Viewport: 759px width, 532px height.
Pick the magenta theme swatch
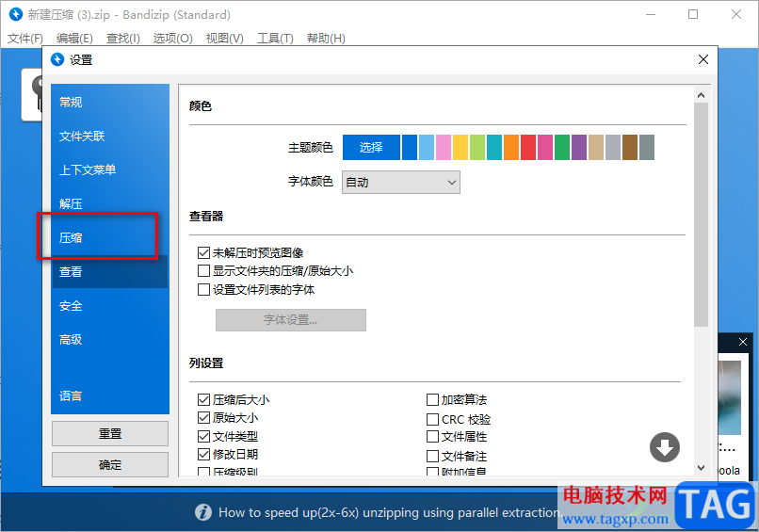point(545,147)
